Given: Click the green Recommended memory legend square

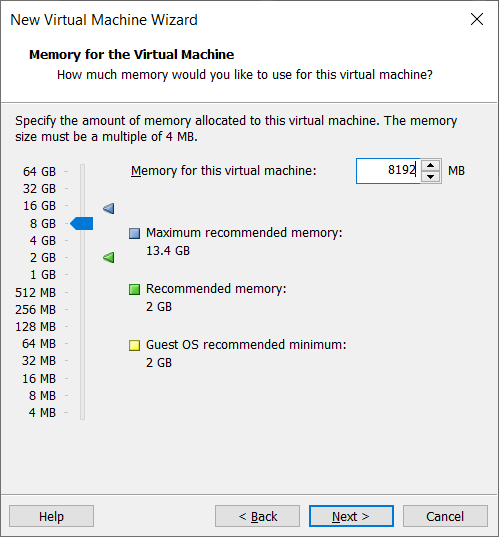Looking at the screenshot, I should 134,289.
